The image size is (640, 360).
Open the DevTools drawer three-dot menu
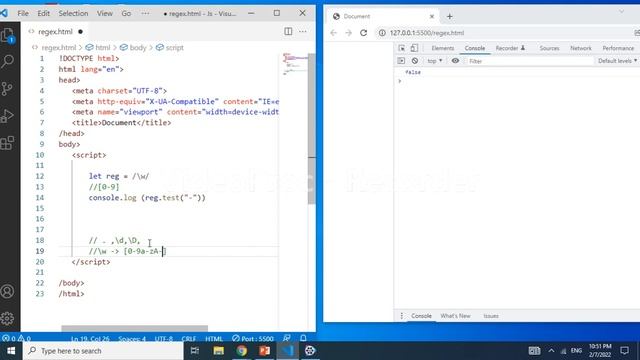(x=402, y=316)
